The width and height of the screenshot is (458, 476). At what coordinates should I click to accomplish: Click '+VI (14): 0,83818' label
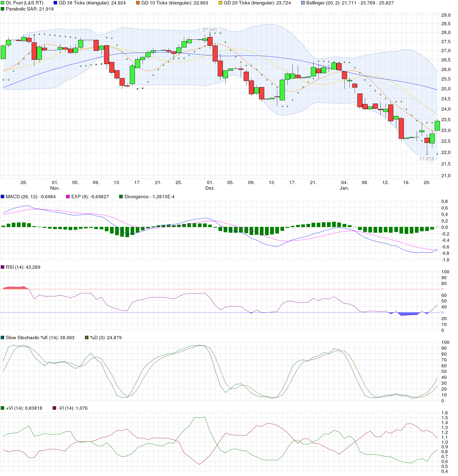tap(24, 408)
